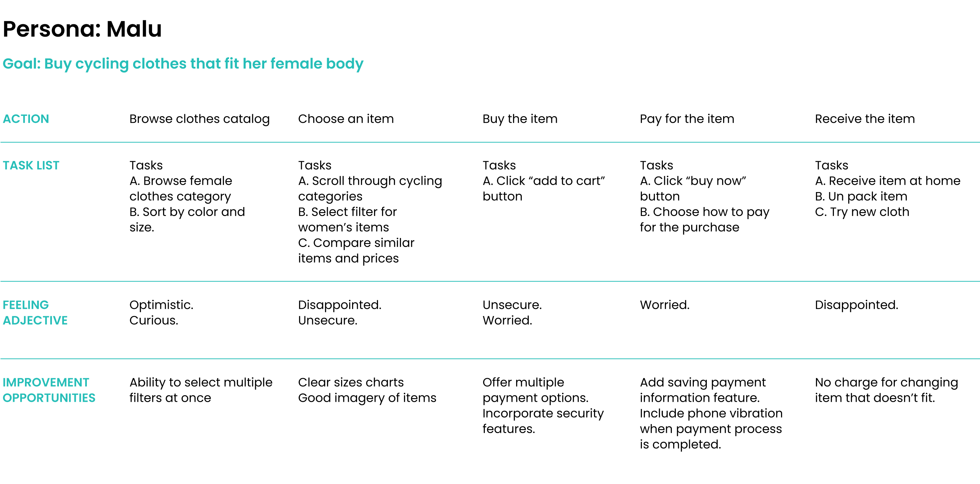Click the IMPROVEMENT OPPORTUNITIES row heading

49,390
